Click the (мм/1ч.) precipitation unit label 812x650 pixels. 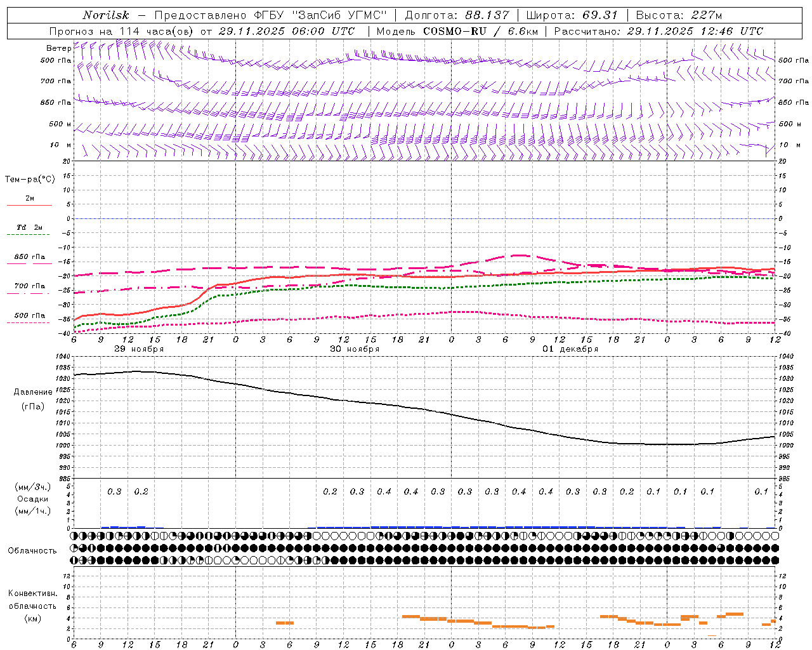pos(32,511)
